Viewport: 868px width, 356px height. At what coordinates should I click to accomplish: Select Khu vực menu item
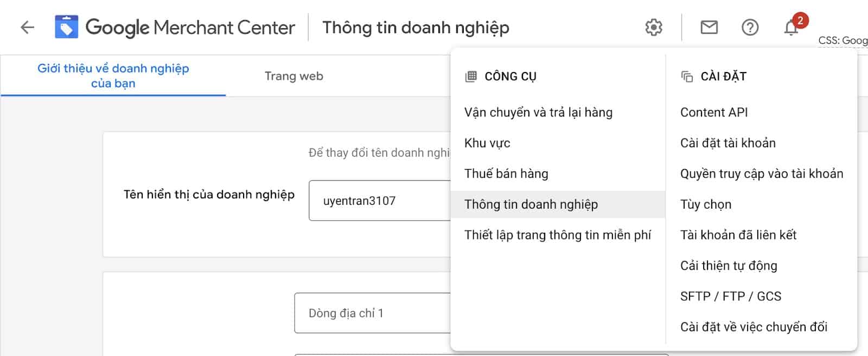(487, 143)
